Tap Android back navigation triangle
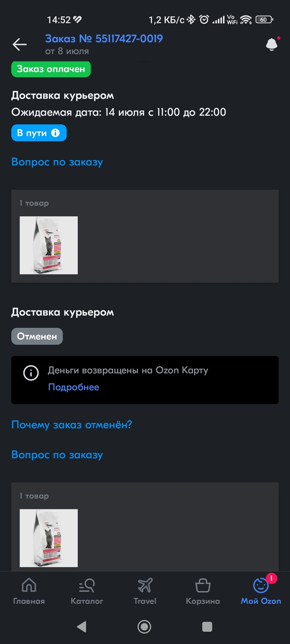The image size is (290, 644). point(82,627)
